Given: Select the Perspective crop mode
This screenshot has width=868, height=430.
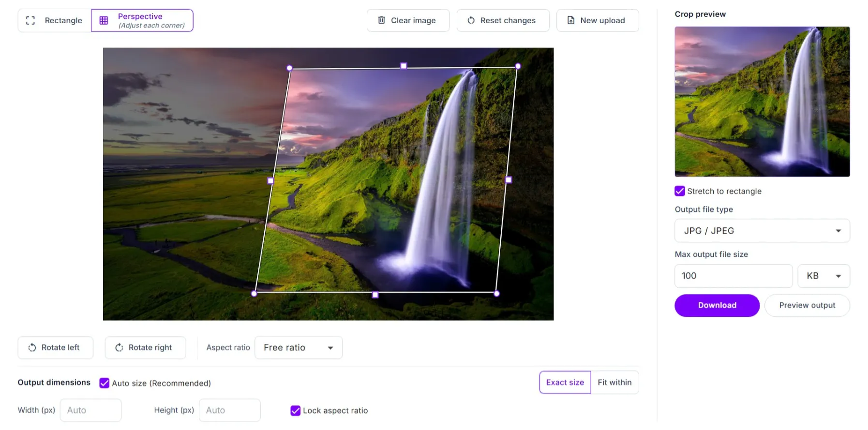Looking at the screenshot, I should click(x=142, y=20).
